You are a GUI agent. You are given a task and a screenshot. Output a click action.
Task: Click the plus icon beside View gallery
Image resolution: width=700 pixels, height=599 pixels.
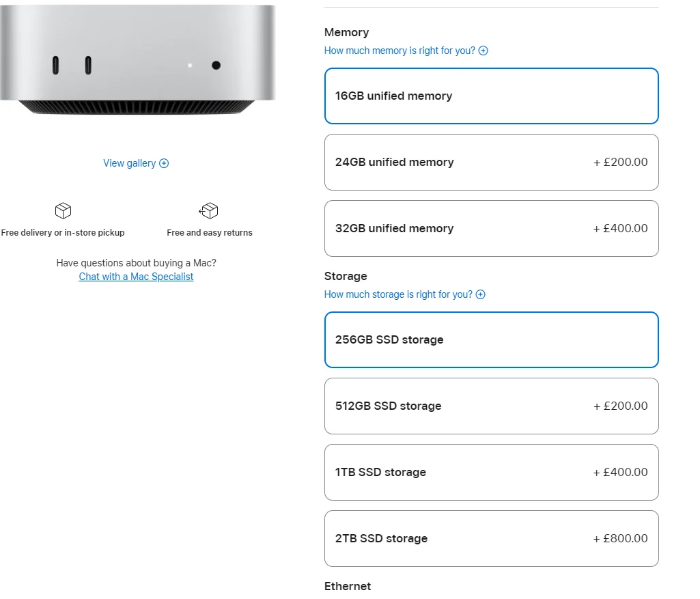click(164, 163)
